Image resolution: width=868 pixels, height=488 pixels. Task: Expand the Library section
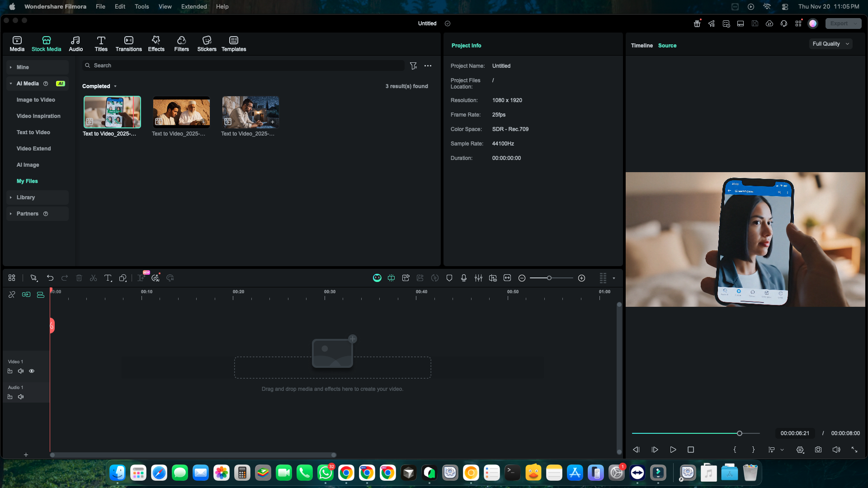pos(26,197)
